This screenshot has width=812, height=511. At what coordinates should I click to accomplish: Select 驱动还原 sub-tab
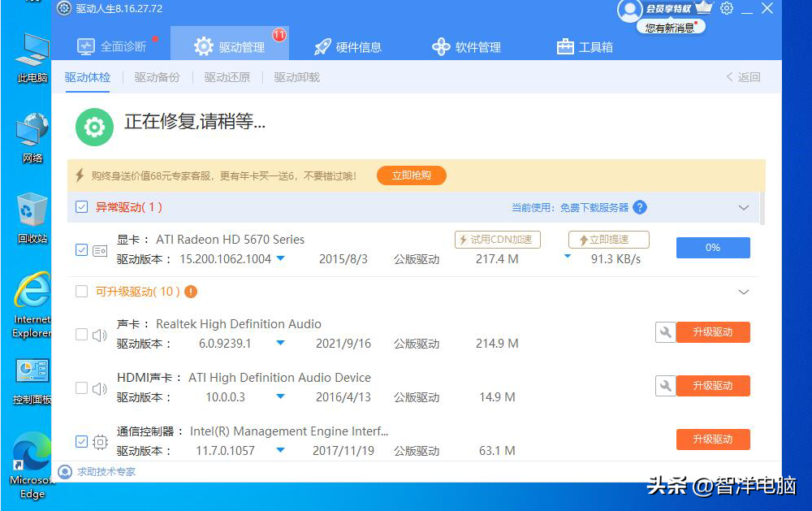pos(227,77)
